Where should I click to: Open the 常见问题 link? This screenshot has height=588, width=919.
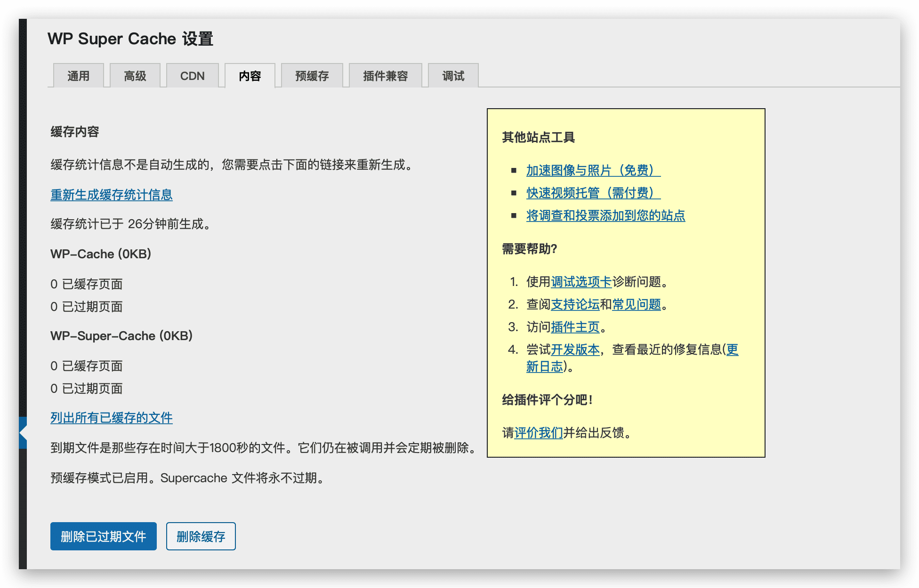click(637, 304)
